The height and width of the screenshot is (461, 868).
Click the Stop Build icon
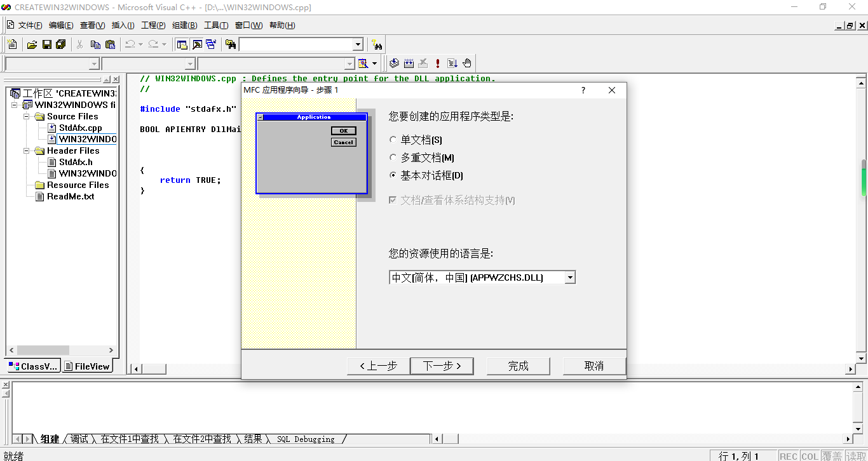coord(423,63)
